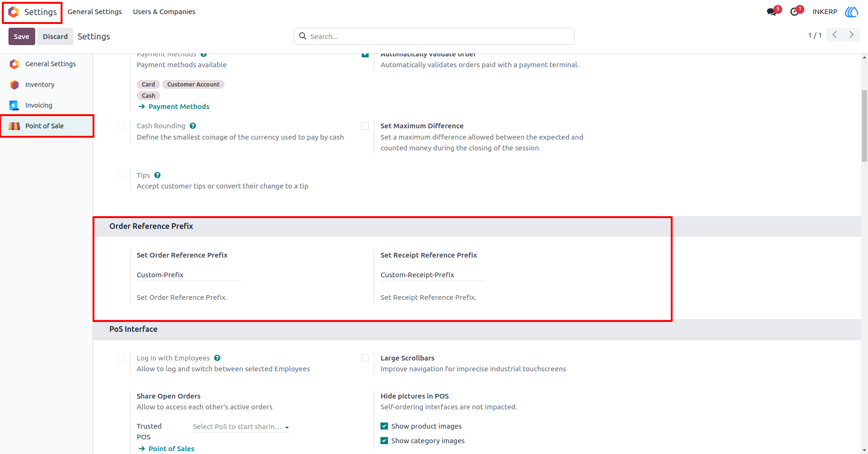Image resolution: width=868 pixels, height=454 pixels.
Task: Click help icon next to Tips
Action: (157, 175)
